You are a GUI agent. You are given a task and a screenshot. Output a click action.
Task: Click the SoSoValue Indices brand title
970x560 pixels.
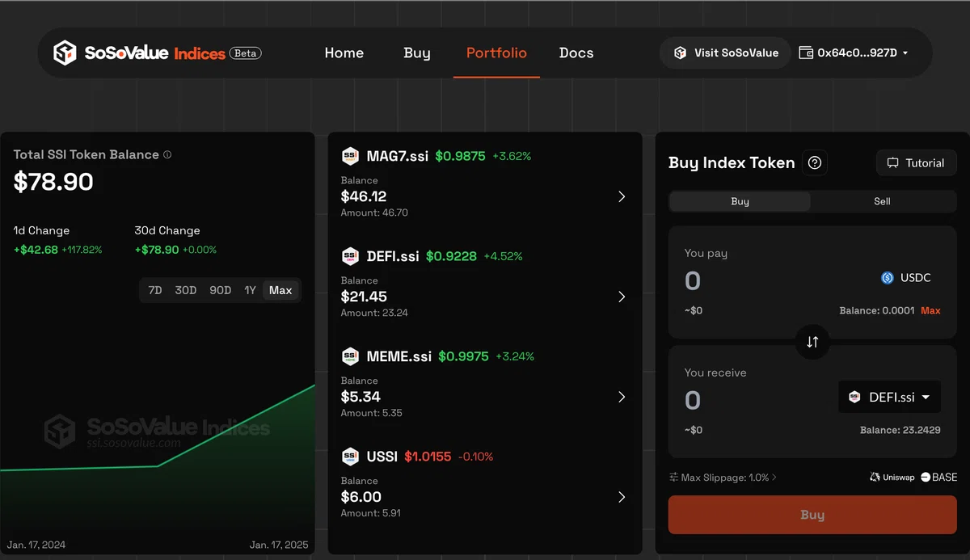(x=155, y=53)
